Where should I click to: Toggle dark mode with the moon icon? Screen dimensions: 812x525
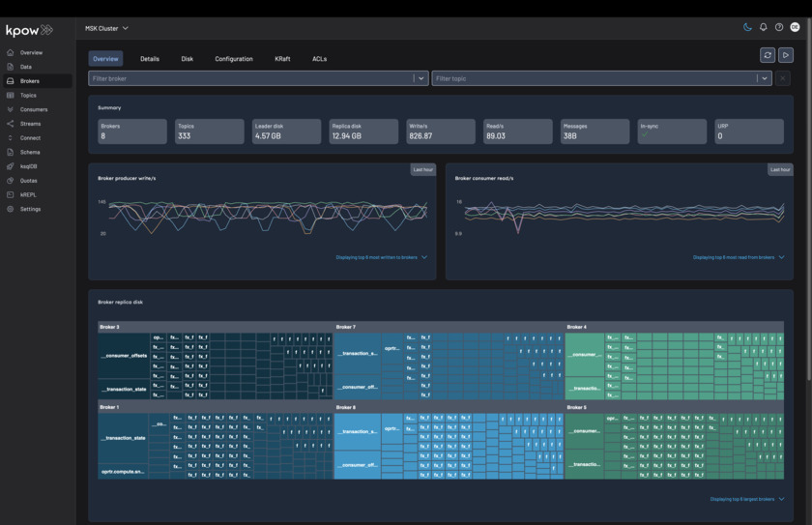tap(747, 27)
